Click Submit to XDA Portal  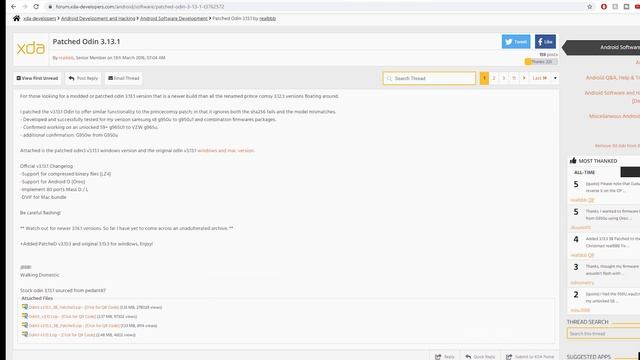(530, 357)
